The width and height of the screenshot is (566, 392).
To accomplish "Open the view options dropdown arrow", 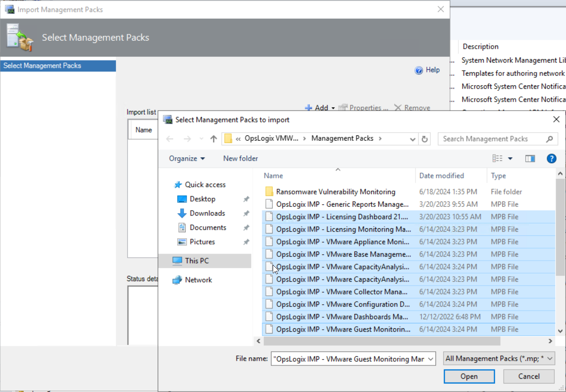I will point(510,159).
